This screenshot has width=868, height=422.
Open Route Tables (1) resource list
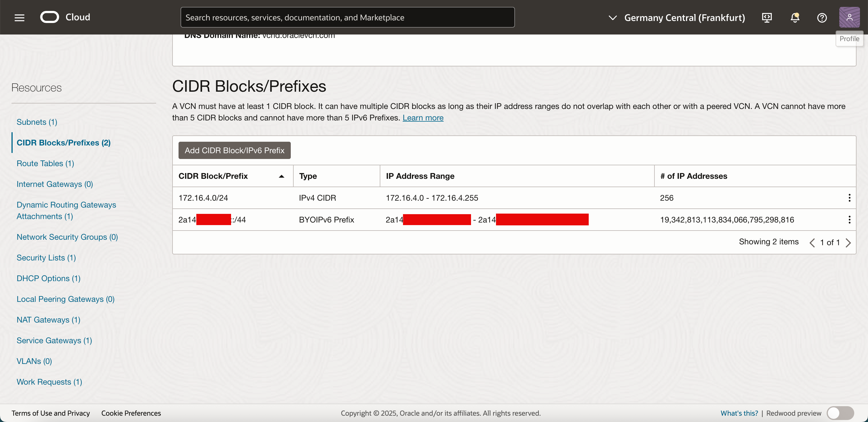point(45,163)
